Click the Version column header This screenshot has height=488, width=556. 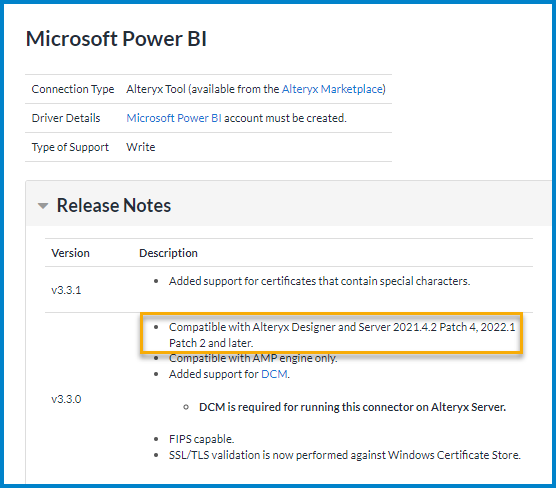[x=71, y=253]
